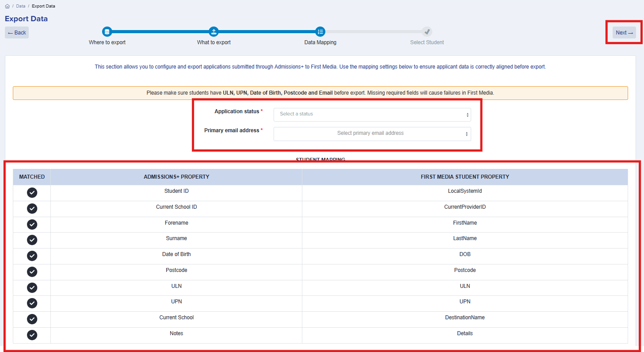Open the Application status dropdown
This screenshot has height=352, width=644.
(x=372, y=115)
